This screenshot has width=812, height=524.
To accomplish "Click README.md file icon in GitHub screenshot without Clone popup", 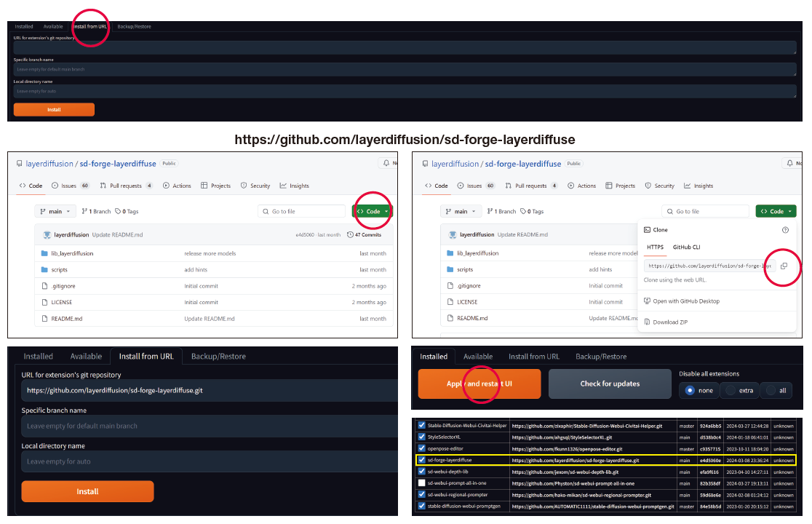I will pos(44,319).
